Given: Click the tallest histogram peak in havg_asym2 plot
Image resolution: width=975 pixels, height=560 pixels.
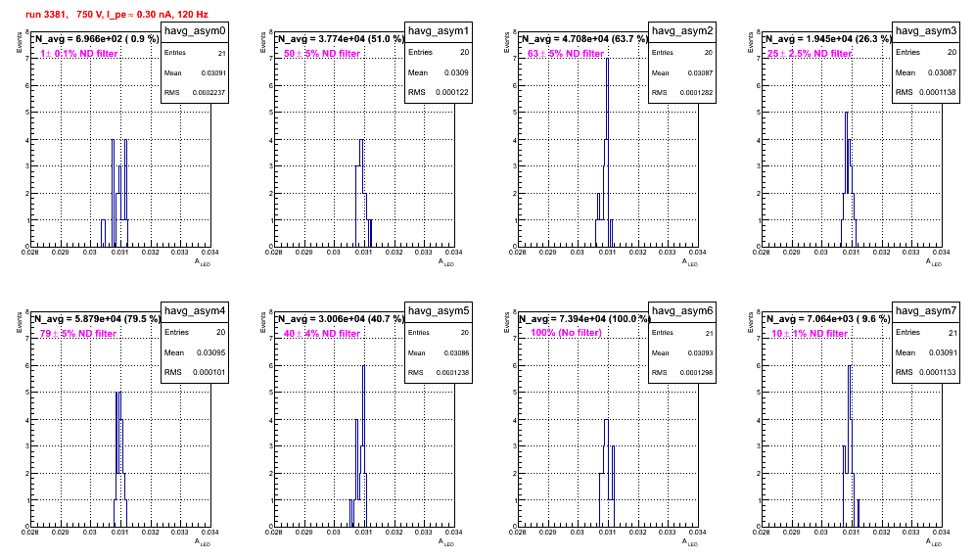Looking at the screenshot, I should (x=608, y=59).
